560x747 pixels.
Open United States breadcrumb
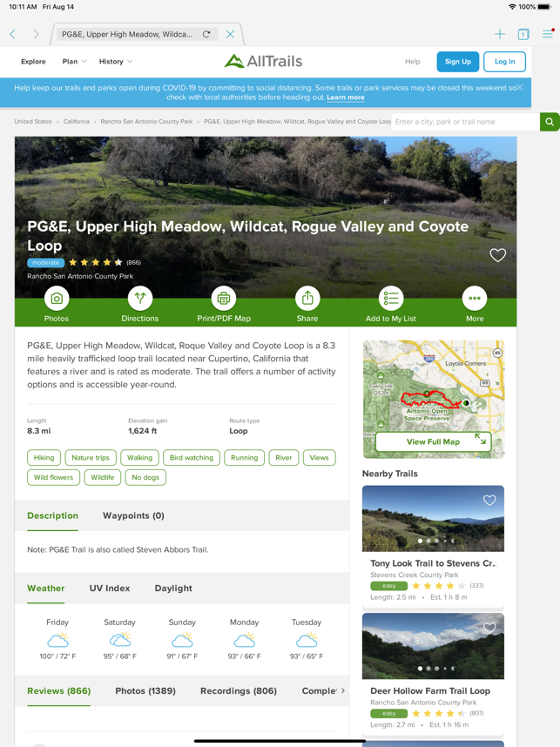click(x=33, y=122)
